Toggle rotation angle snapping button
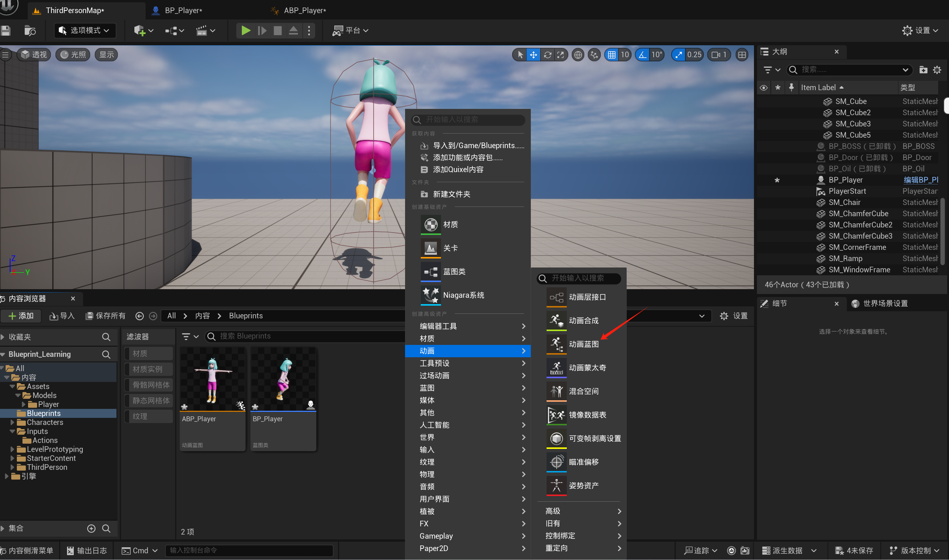 click(x=642, y=55)
